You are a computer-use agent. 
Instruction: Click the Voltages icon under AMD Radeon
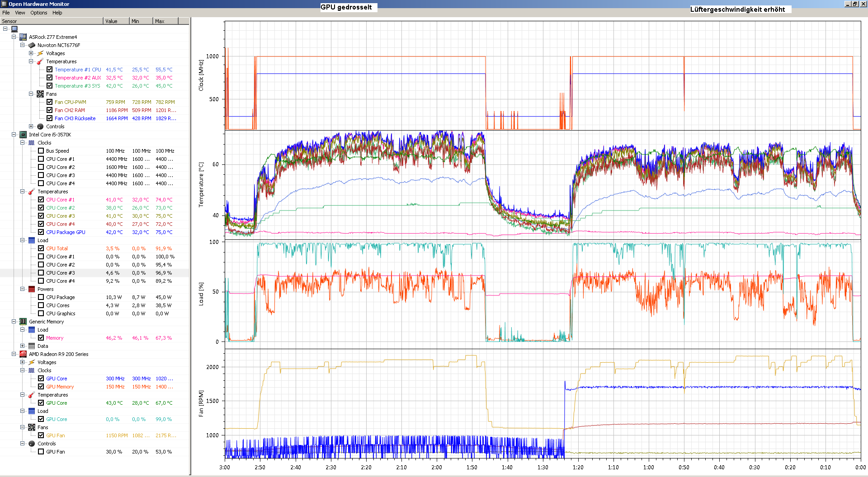click(32, 362)
